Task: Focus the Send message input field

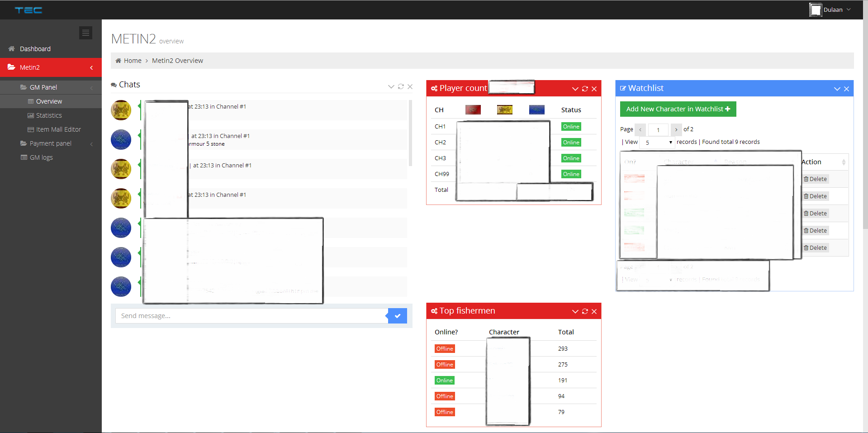Action: pos(252,316)
